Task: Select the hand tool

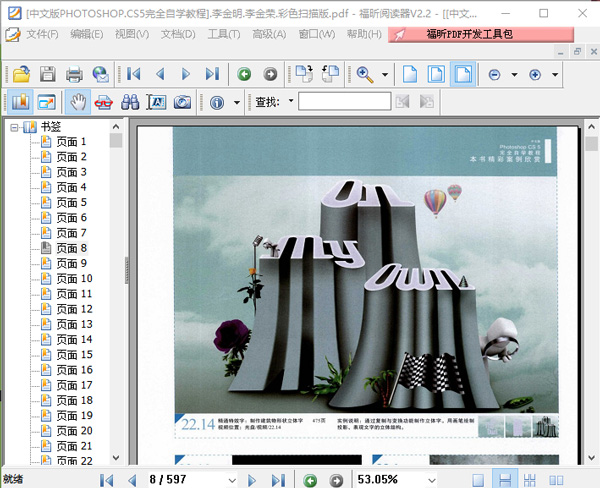Action: (78, 102)
